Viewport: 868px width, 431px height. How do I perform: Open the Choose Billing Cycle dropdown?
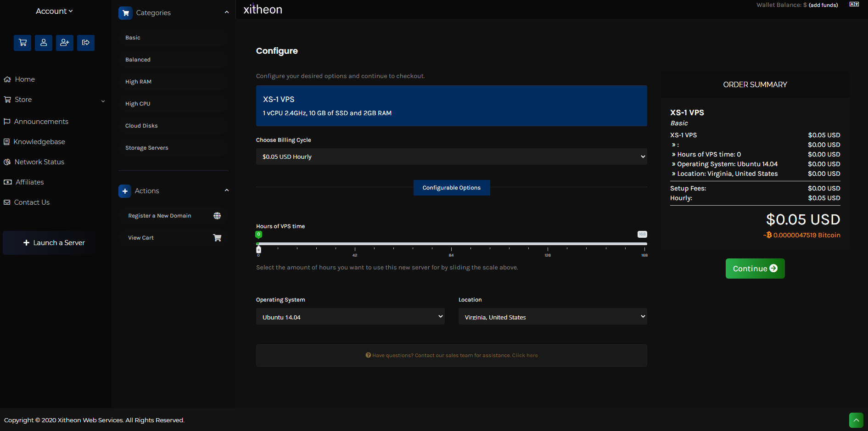click(452, 157)
